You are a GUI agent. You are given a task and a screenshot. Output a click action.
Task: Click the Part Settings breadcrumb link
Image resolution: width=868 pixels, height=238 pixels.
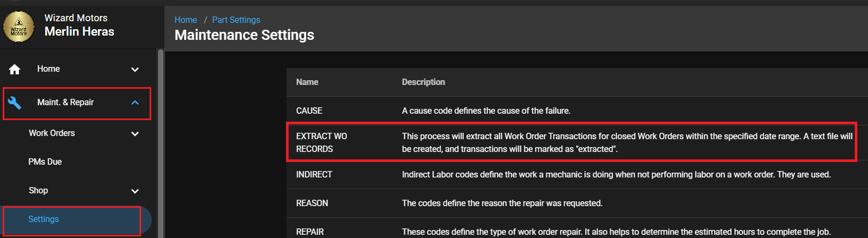(x=236, y=20)
